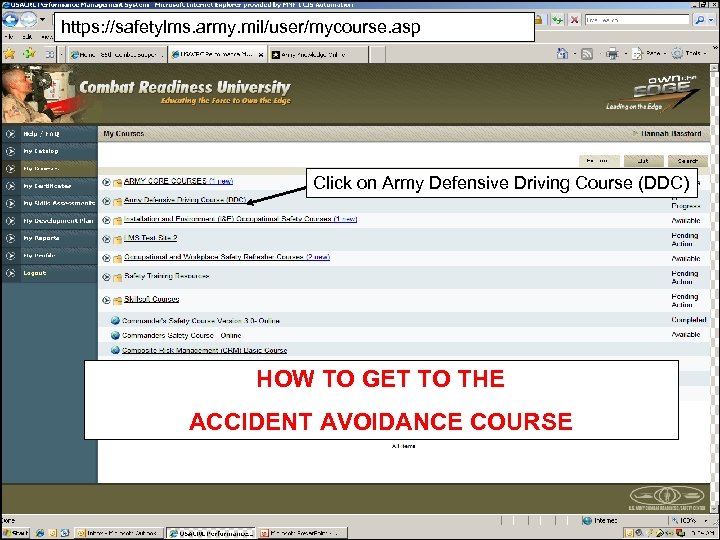Viewport: 720px width, 540px height.
Task: Click the Search button above the course list
Action: (x=687, y=161)
